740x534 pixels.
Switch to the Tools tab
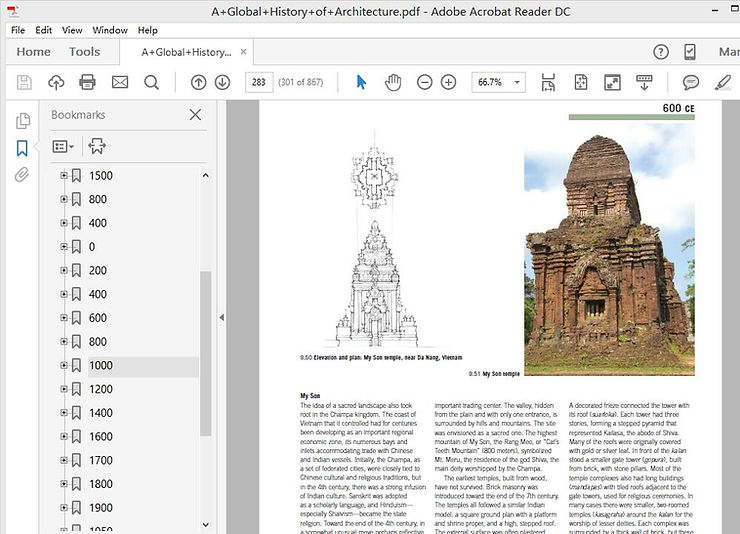click(84, 52)
